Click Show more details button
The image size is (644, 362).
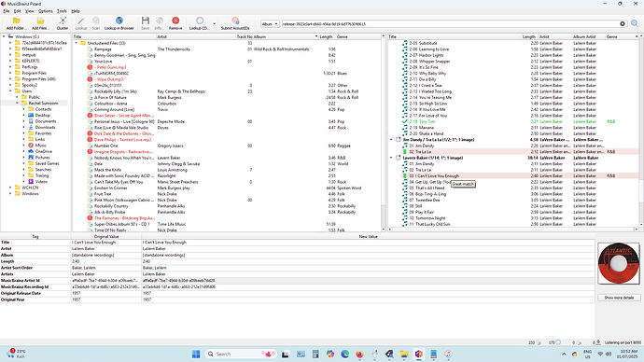619,298
